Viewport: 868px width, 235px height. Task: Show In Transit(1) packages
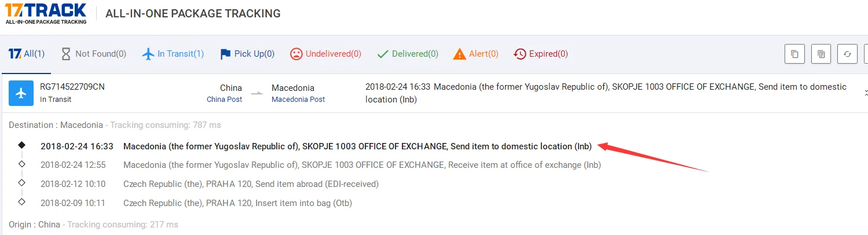tap(173, 54)
